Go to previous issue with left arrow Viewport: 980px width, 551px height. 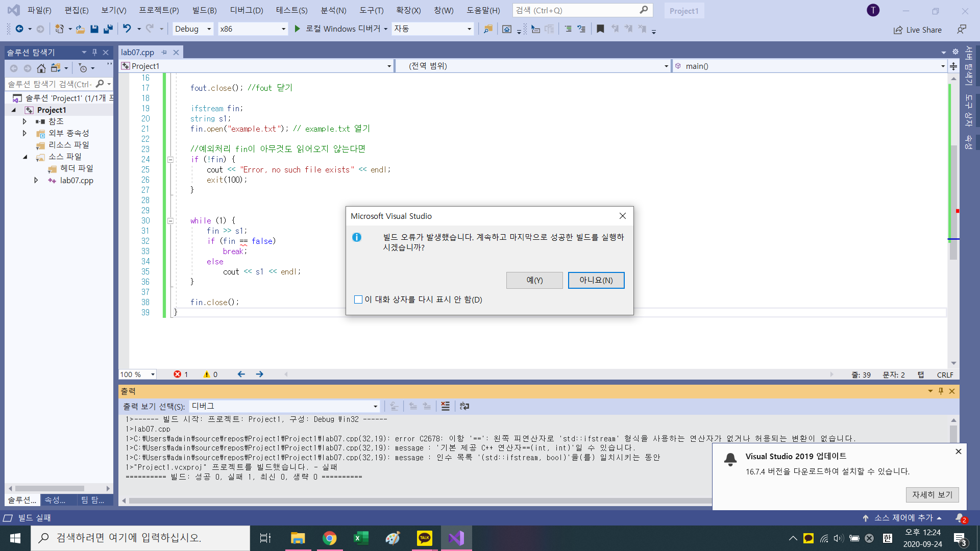click(241, 374)
